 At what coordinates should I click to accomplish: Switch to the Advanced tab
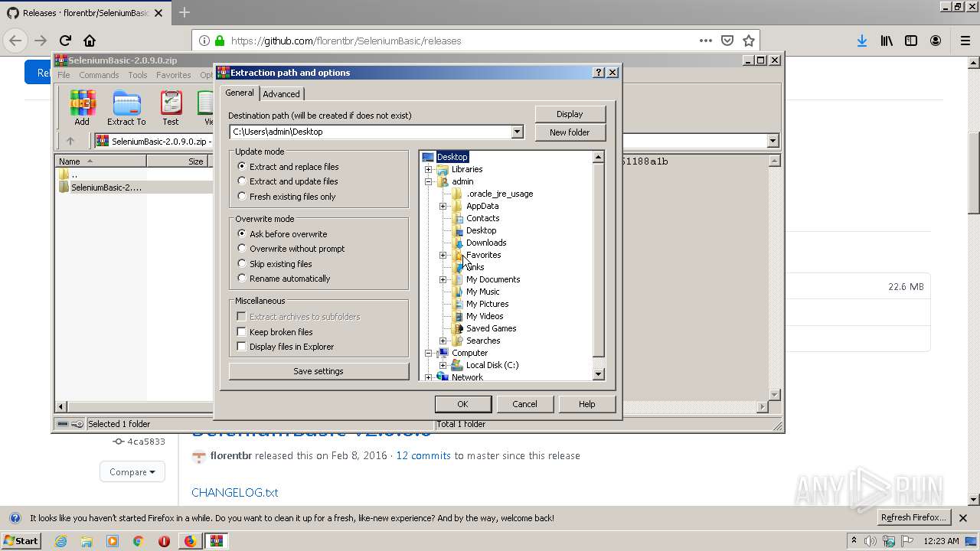[x=282, y=94]
